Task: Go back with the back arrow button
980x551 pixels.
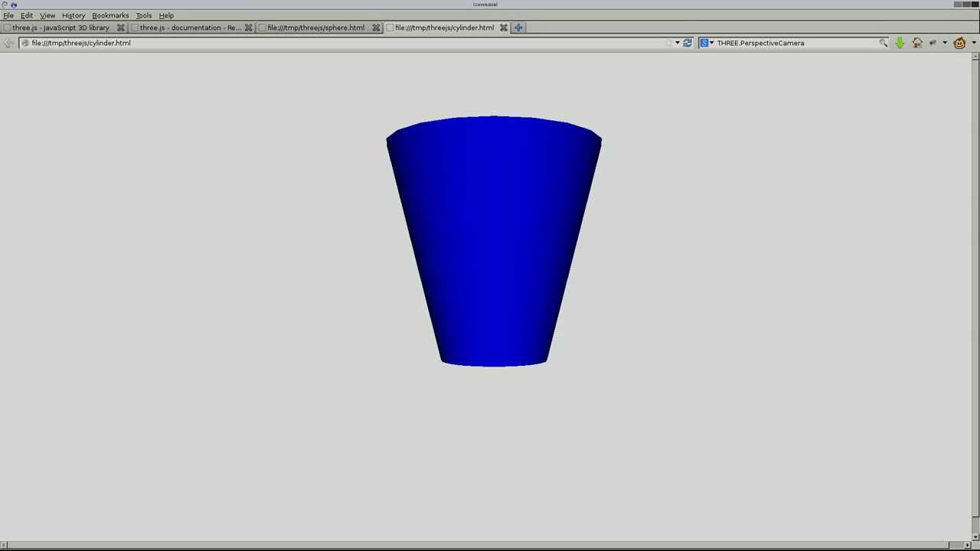Action: click(x=8, y=43)
